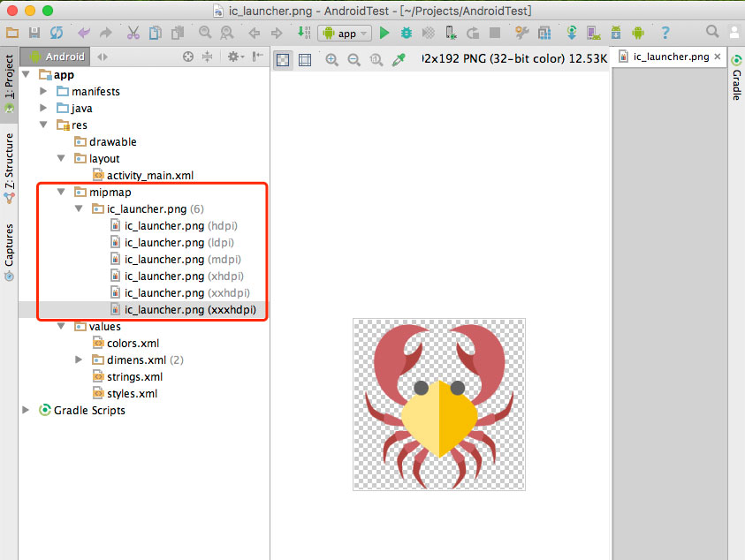
Task: Click the green Run app button
Action: [384, 34]
